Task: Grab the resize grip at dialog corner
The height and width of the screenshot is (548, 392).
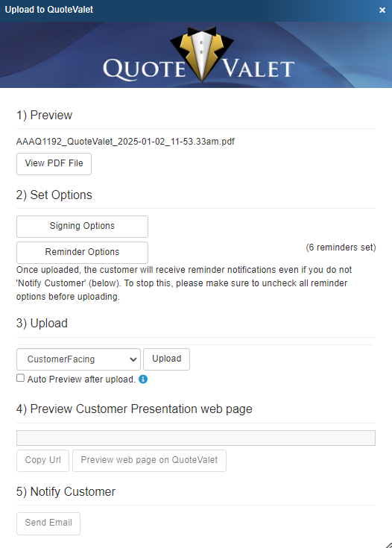Action: pyautogui.click(x=388, y=545)
